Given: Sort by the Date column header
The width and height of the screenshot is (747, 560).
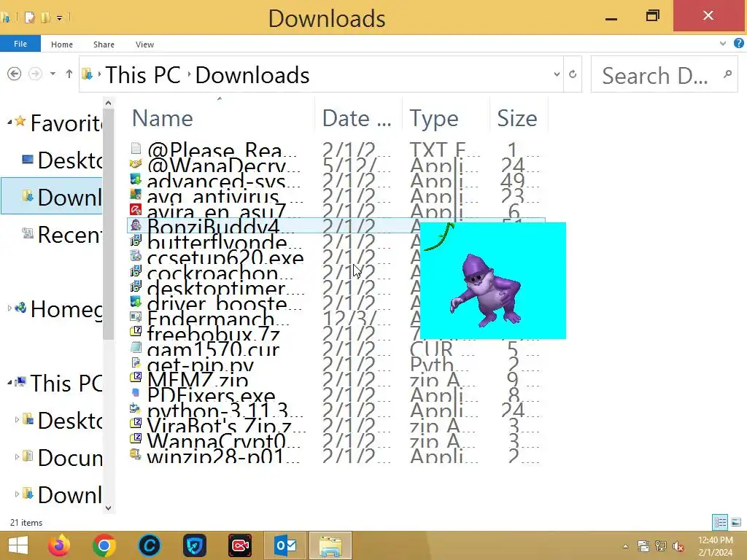Looking at the screenshot, I should coord(357,118).
